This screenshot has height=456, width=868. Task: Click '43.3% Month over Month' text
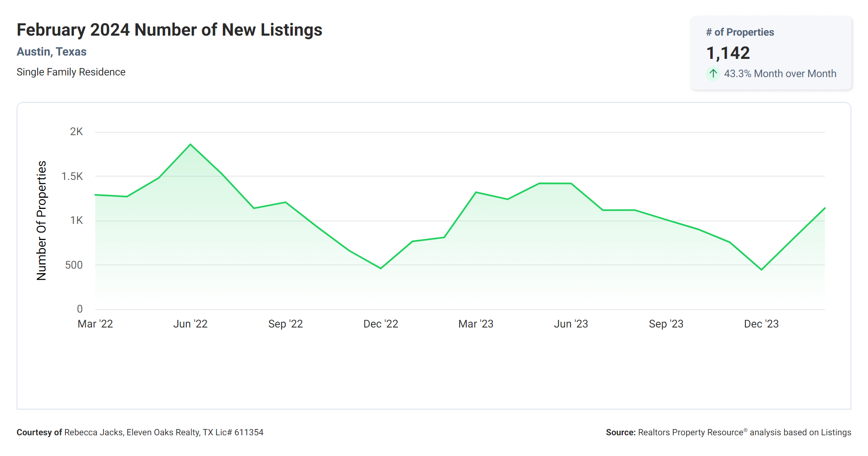click(780, 74)
